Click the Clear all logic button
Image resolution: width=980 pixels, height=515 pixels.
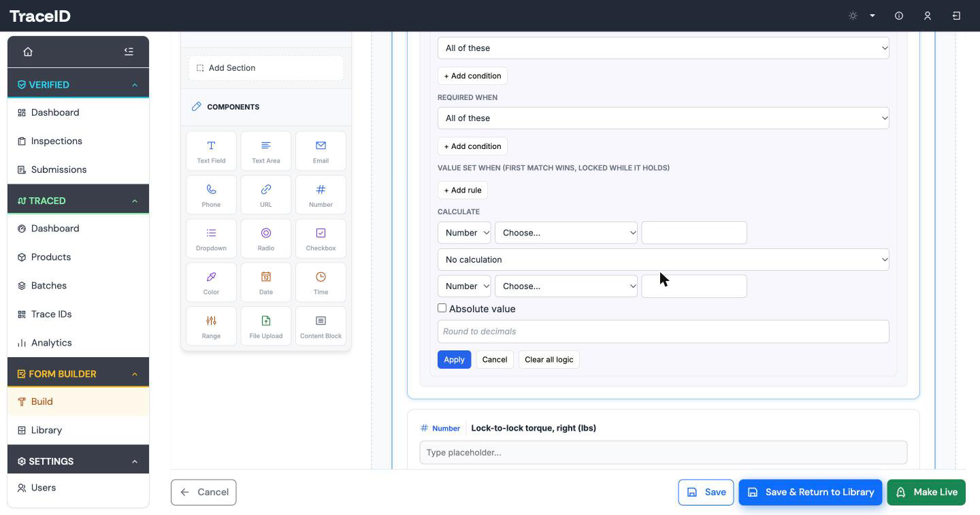[x=549, y=359]
